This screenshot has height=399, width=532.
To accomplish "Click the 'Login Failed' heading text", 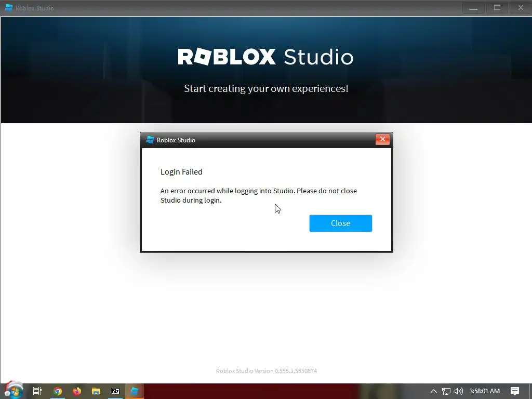I will (x=181, y=172).
